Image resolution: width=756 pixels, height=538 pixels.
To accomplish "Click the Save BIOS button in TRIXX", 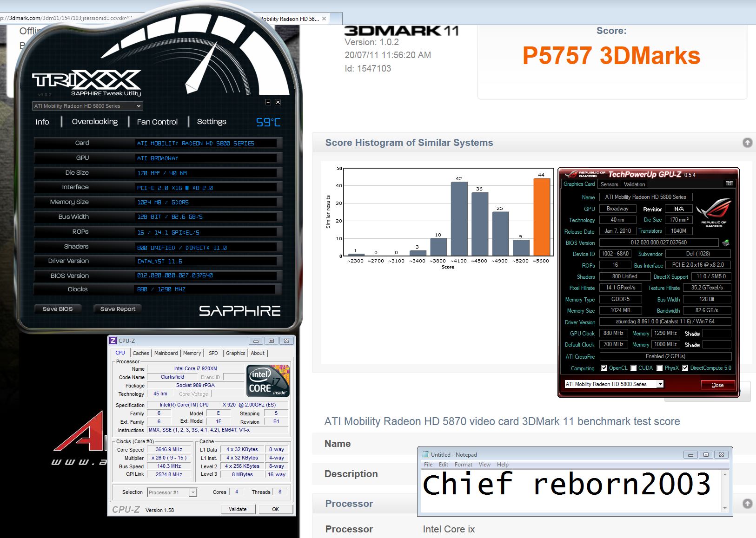I will pos(58,309).
